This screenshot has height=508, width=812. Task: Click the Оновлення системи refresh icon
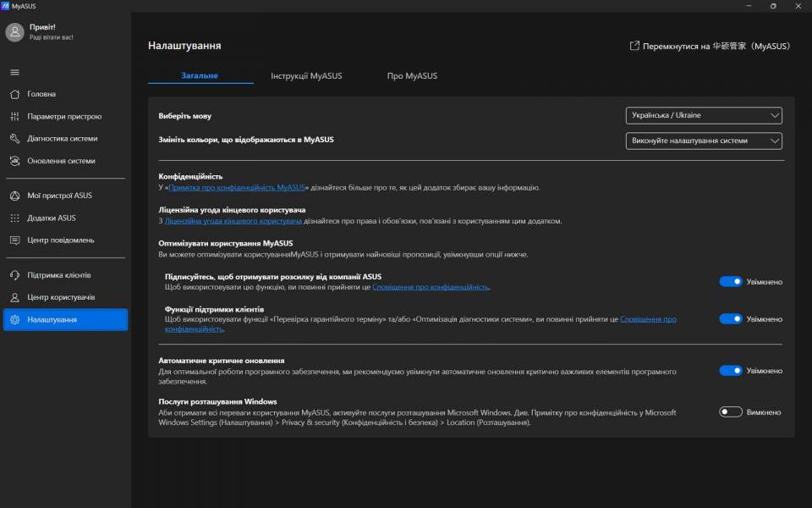(14, 161)
